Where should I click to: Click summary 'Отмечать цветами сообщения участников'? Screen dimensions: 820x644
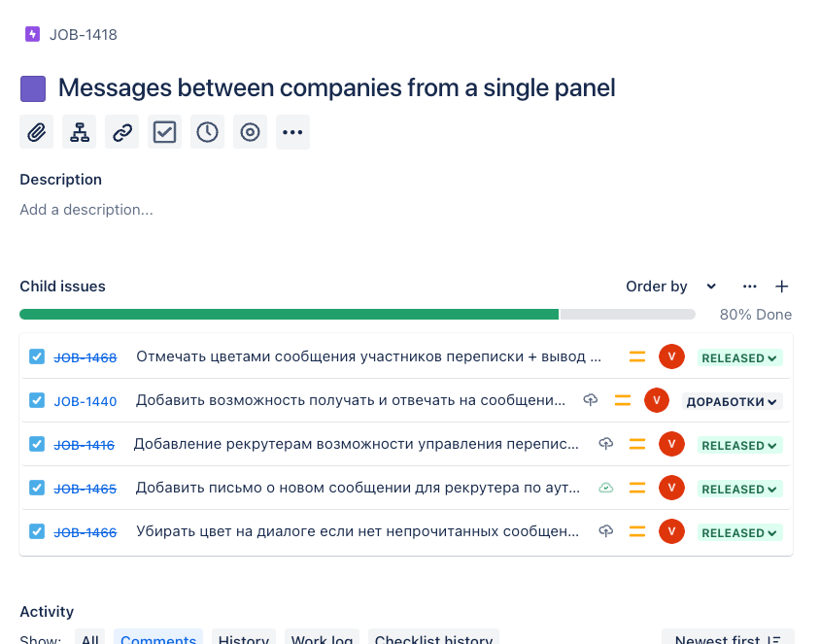coord(368,356)
